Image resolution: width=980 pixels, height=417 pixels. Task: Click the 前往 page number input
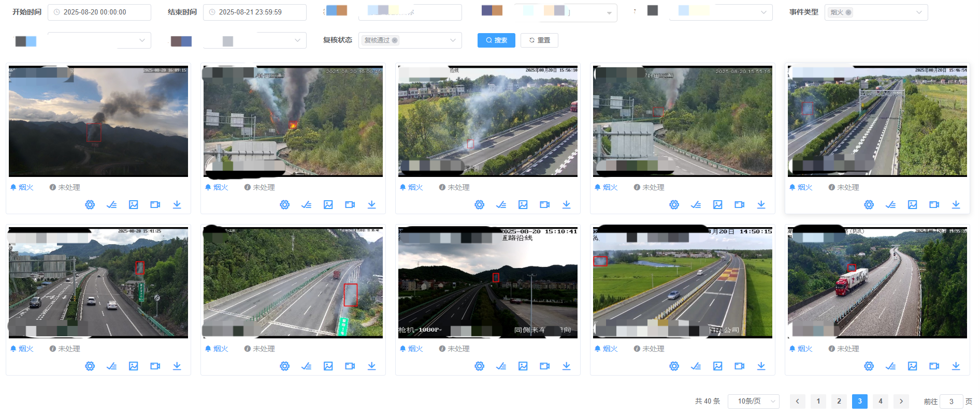(x=952, y=401)
